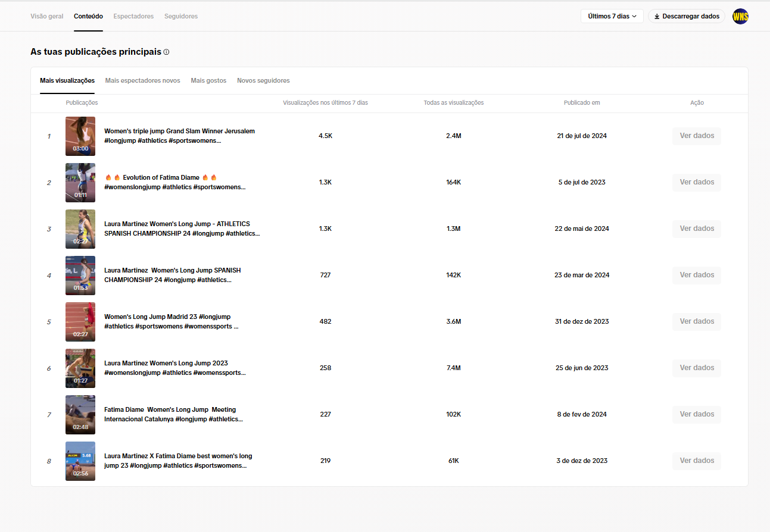Click Ver dados for Laura Martinez Long Jump 2023
The image size is (770, 532).
[696, 368]
